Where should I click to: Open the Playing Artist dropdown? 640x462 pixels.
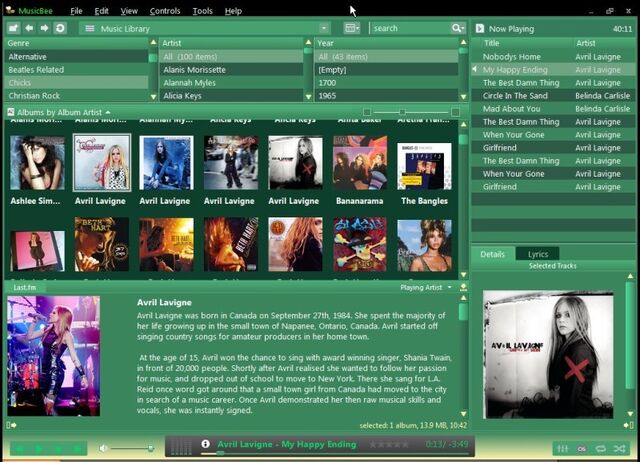(450, 287)
